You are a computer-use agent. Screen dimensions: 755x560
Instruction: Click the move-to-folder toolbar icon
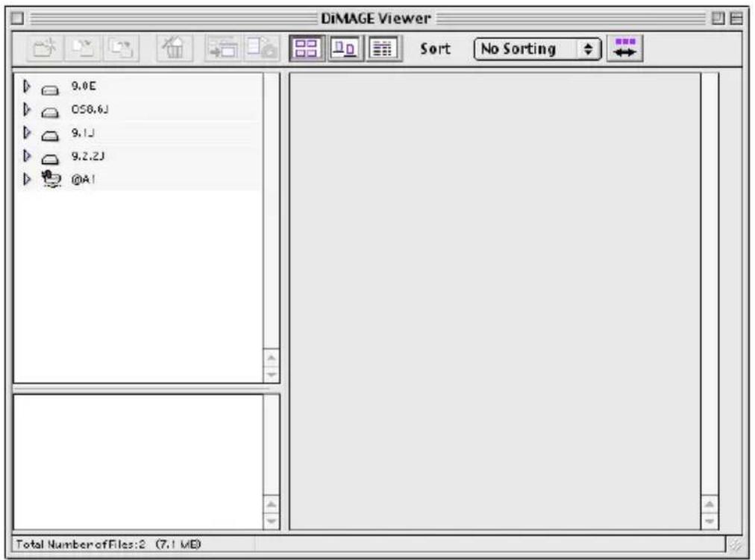[x=83, y=48]
